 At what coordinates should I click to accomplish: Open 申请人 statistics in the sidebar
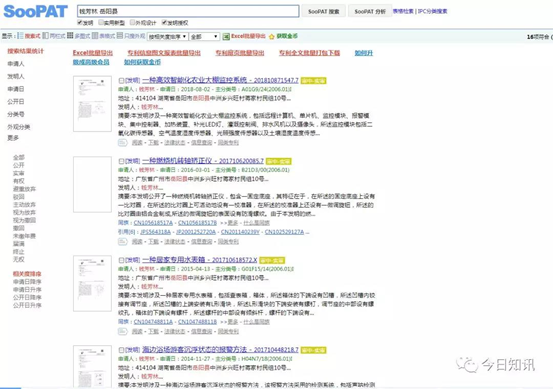click(x=16, y=63)
